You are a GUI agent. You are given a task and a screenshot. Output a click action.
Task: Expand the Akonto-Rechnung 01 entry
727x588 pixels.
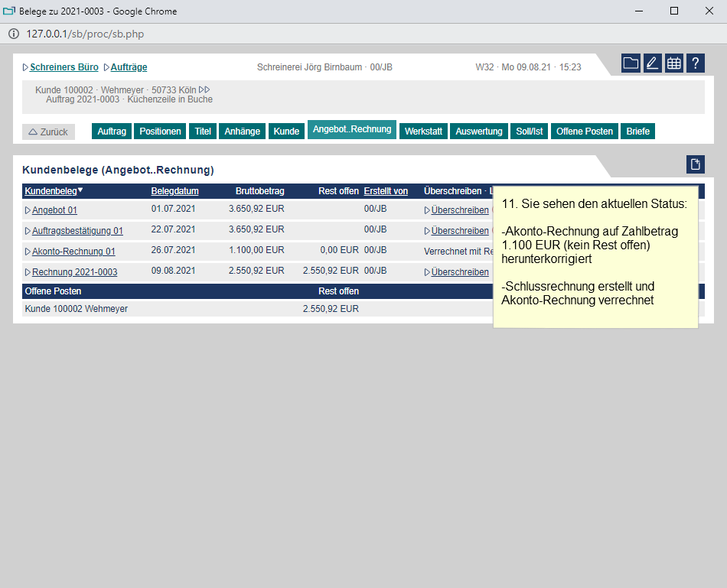point(28,252)
